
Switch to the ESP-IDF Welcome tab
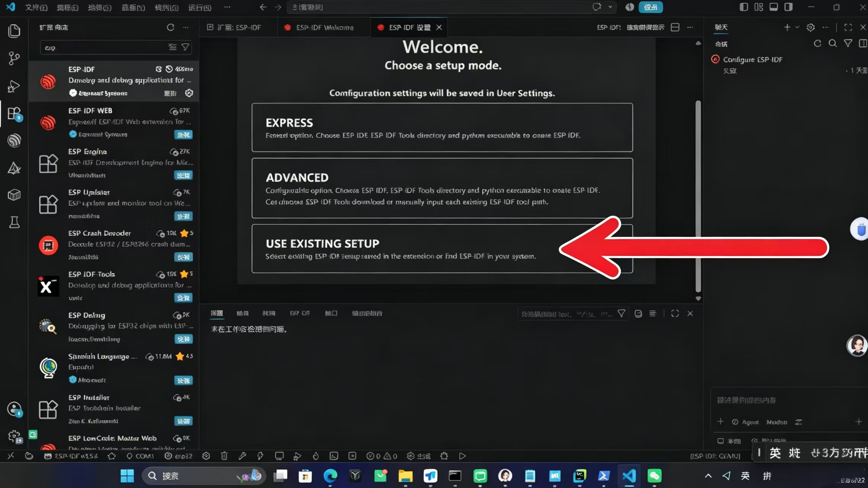324,27
